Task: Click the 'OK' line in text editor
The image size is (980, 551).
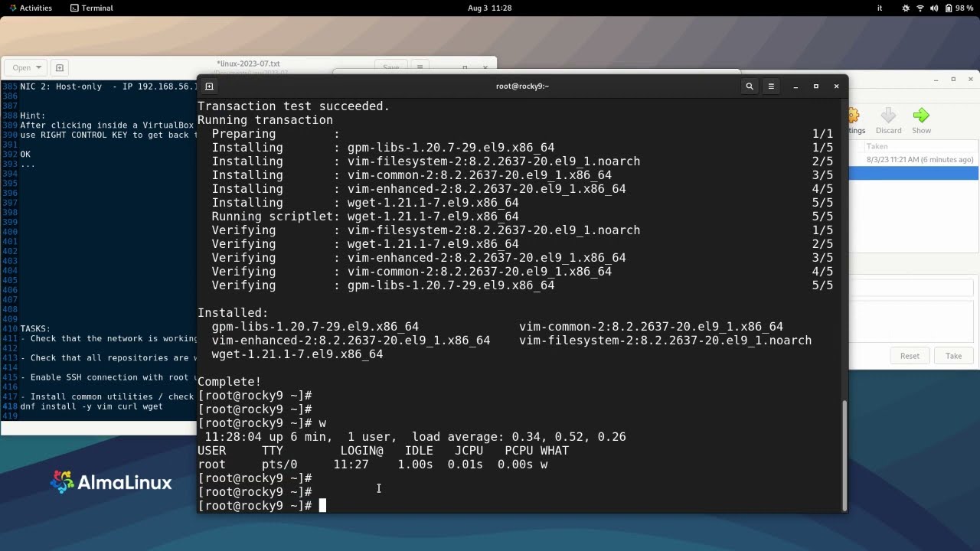Action: pos(25,155)
